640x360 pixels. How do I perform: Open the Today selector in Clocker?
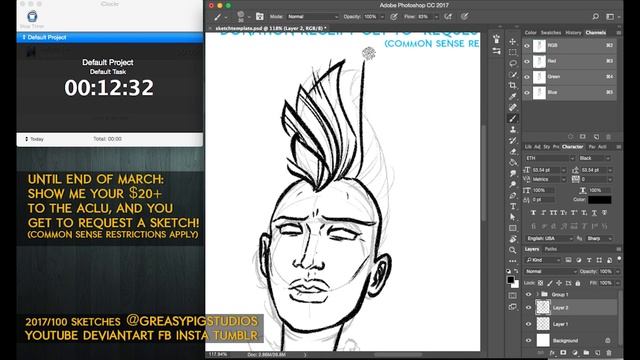pos(34,139)
